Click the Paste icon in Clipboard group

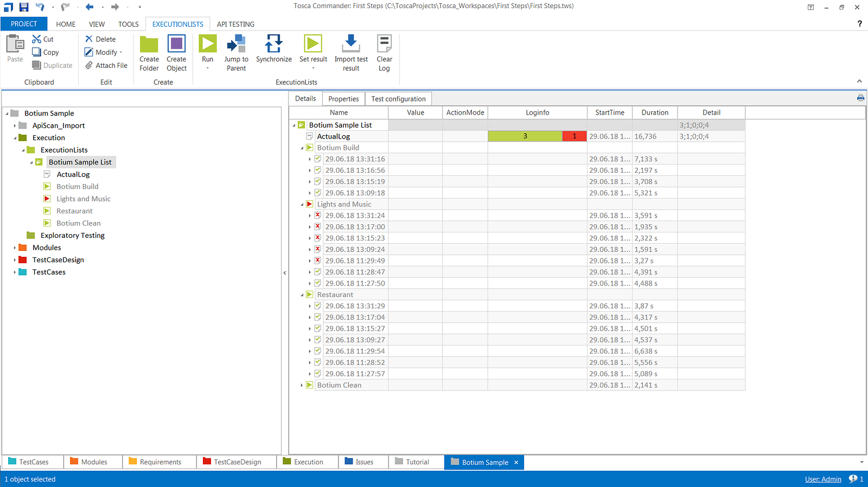pos(15,45)
